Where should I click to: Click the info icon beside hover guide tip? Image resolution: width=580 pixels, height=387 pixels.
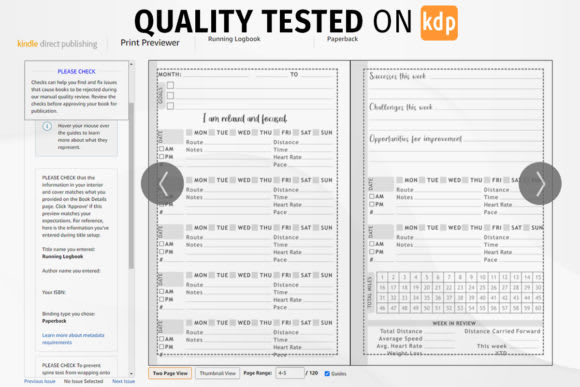[47, 127]
